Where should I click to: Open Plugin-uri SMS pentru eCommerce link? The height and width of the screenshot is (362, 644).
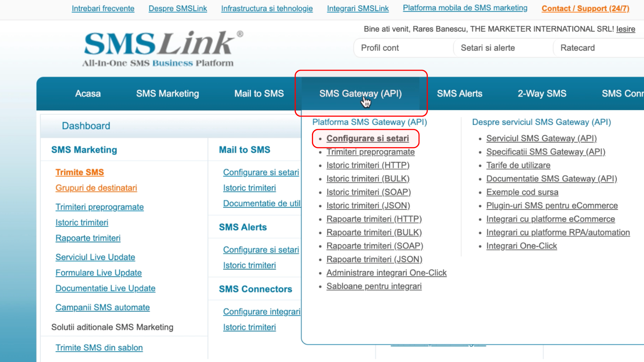(x=552, y=206)
